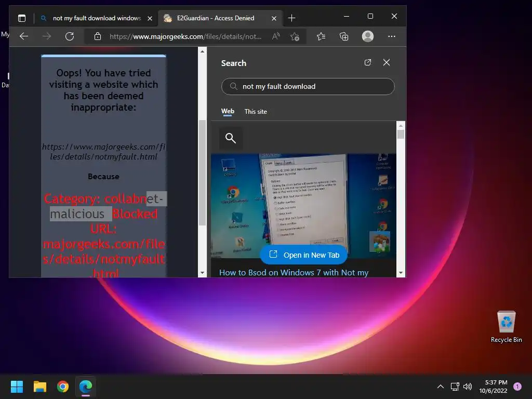Open network status tray icon
This screenshot has width=532, height=399.
[x=455, y=387]
